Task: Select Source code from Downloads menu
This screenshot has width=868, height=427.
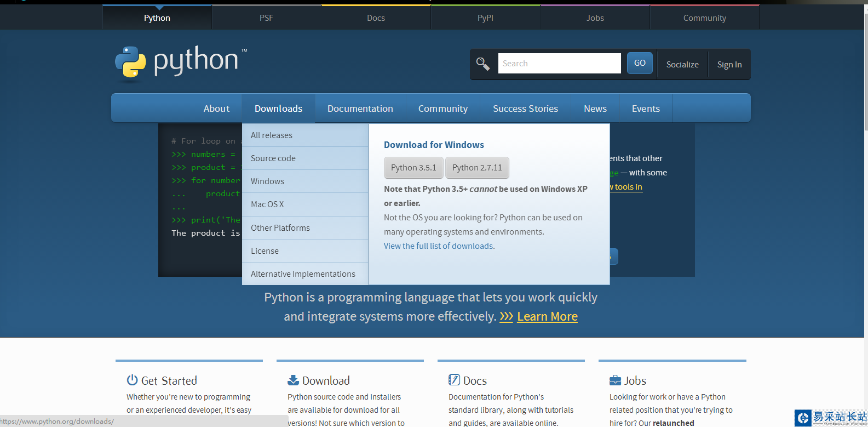Action: (x=305, y=158)
